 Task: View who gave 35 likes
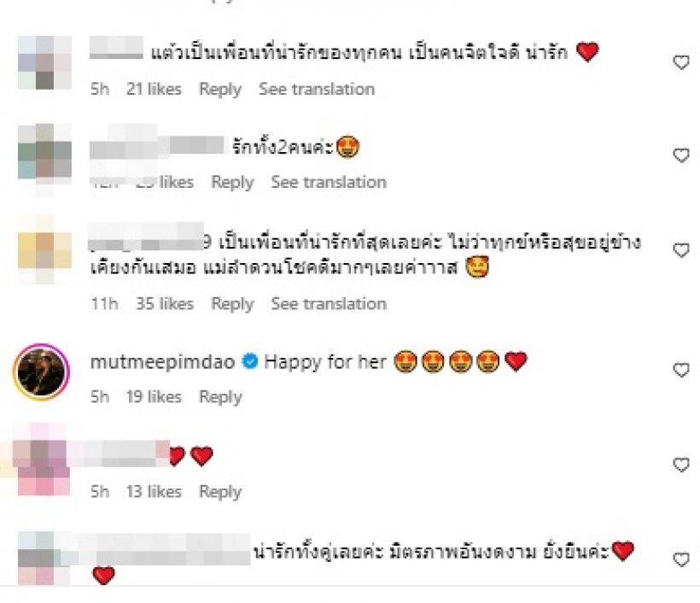[x=165, y=304]
